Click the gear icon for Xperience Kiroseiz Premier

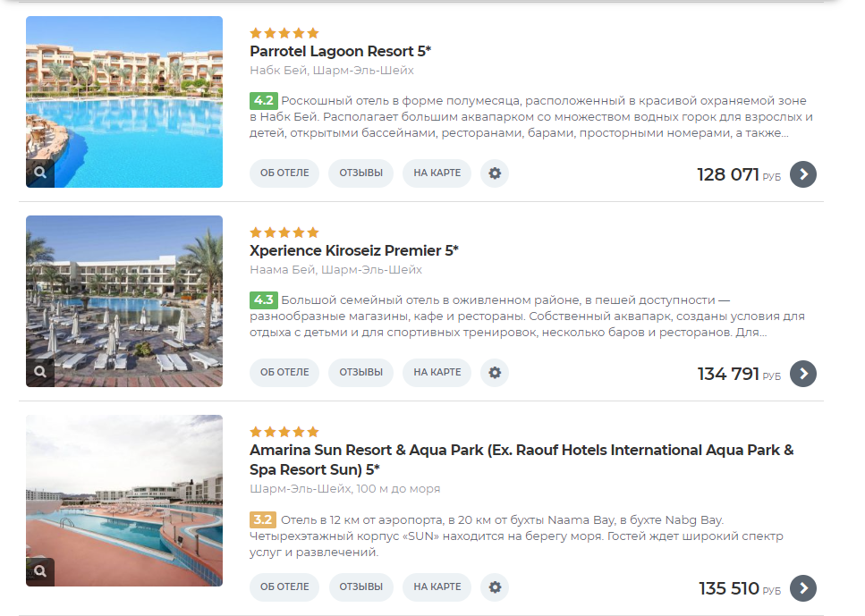click(495, 372)
